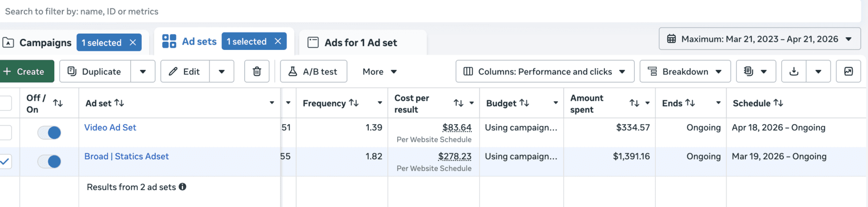Delete selected ad set with trash icon
The width and height of the screenshot is (868, 207).
257,72
